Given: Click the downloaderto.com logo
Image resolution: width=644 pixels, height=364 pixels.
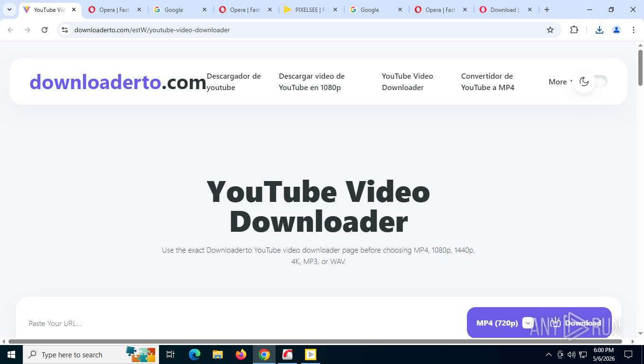Looking at the screenshot, I should pos(118,82).
